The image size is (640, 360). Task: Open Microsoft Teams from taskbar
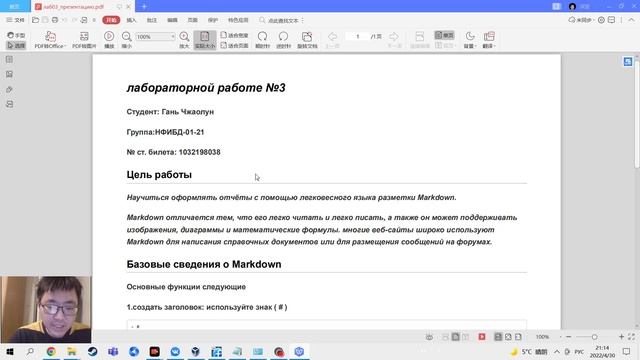click(x=113, y=351)
